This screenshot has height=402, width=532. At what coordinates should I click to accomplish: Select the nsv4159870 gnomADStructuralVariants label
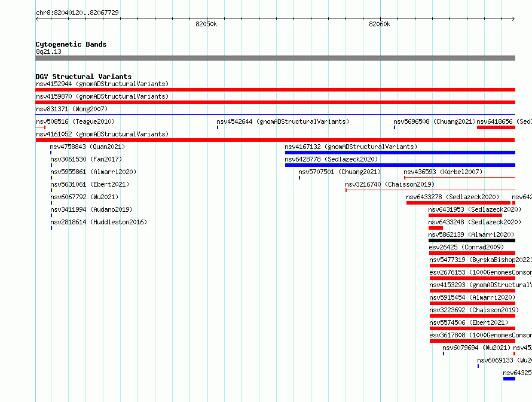tap(102, 96)
